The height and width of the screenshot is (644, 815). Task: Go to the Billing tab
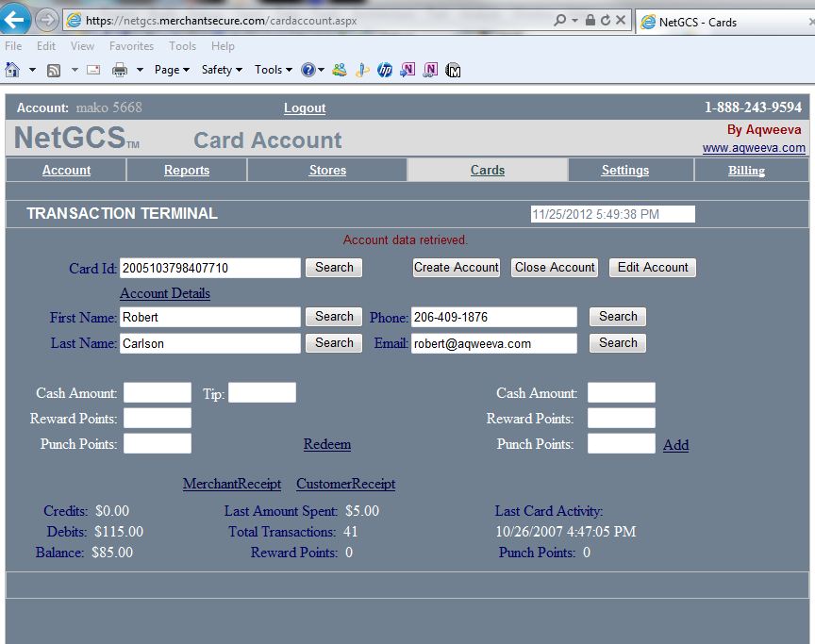click(x=746, y=171)
